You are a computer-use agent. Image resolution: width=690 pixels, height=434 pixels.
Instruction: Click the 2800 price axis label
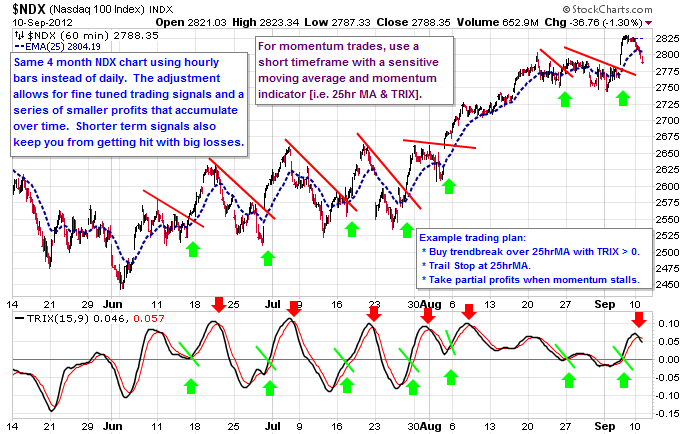[x=667, y=55]
